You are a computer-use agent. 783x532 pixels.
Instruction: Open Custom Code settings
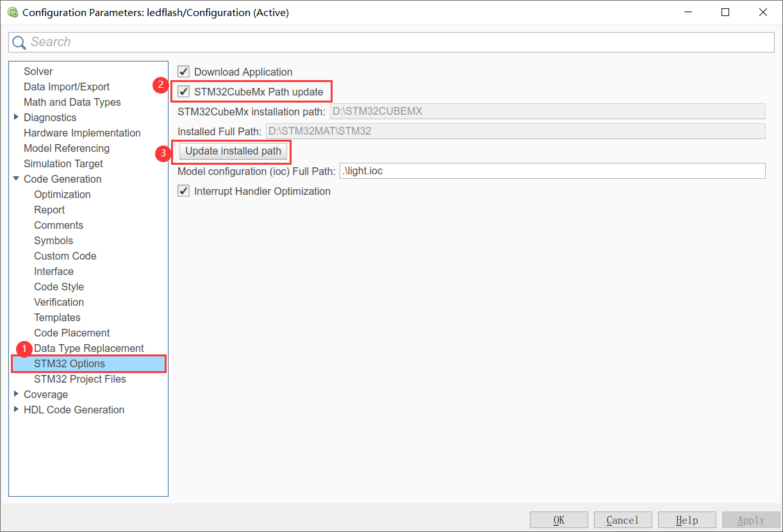point(65,256)
